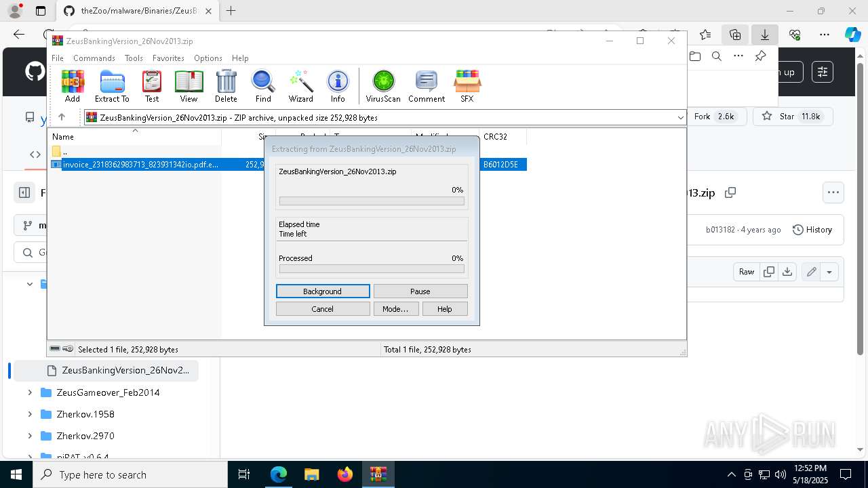Open the Commands menu
Screen dimensions: 868x488
click(x=94, y=58)
